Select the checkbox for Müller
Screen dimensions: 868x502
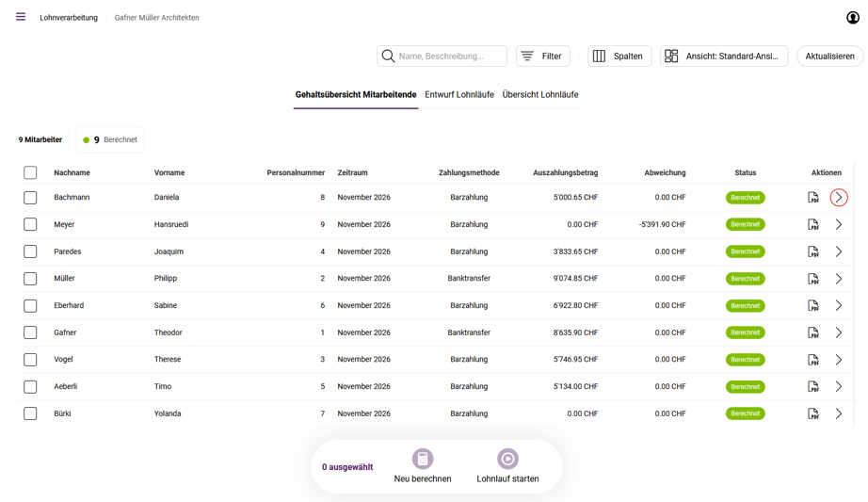pyautogui.click(x=30, y=279)
